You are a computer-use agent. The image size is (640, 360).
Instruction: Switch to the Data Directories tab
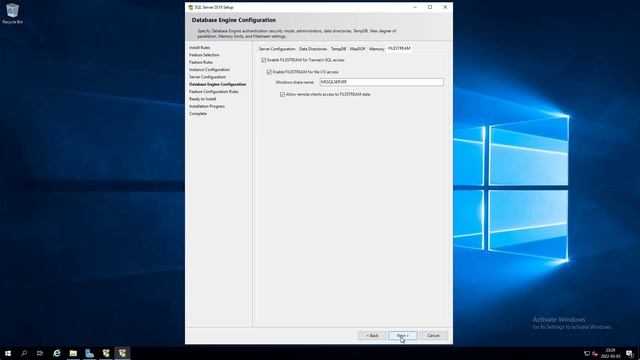313,49
